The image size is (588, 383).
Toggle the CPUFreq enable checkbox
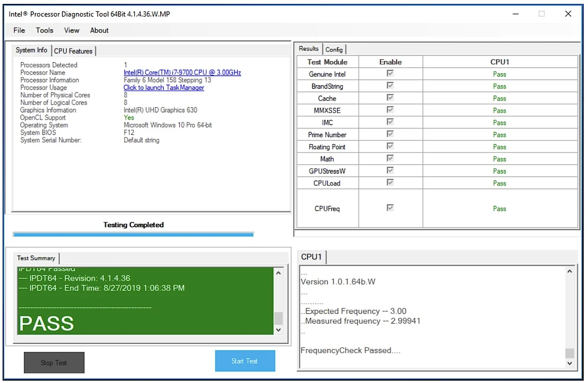(x=391, y=208)
